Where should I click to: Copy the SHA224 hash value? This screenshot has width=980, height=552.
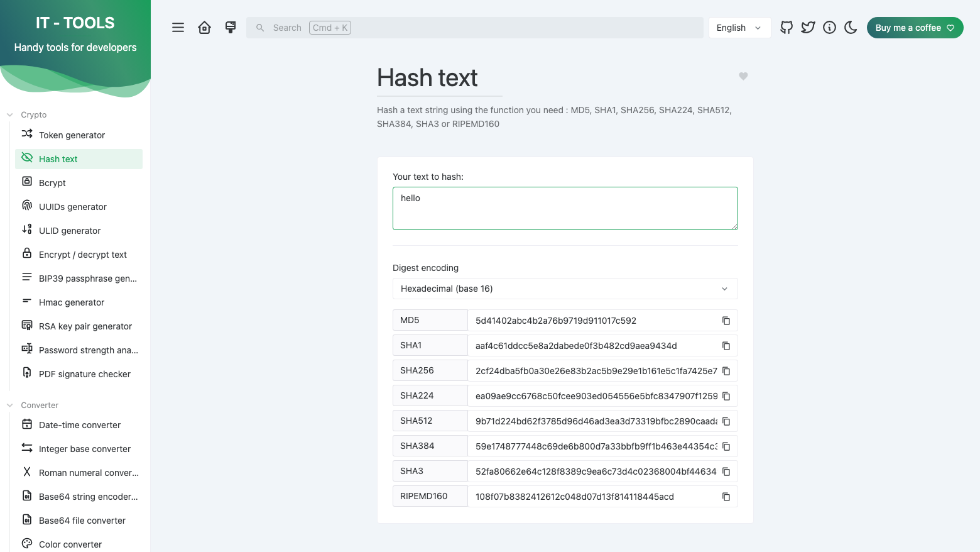tap(726, 396)
